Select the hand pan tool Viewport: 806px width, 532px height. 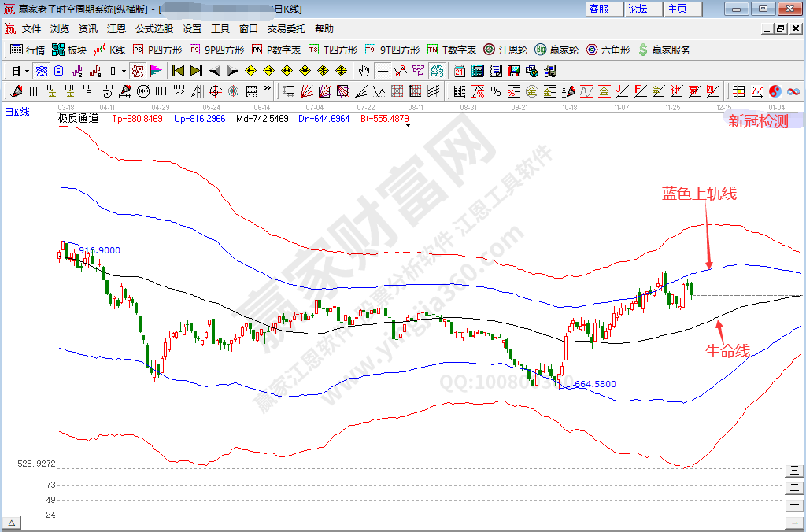[x=364, y=71]
